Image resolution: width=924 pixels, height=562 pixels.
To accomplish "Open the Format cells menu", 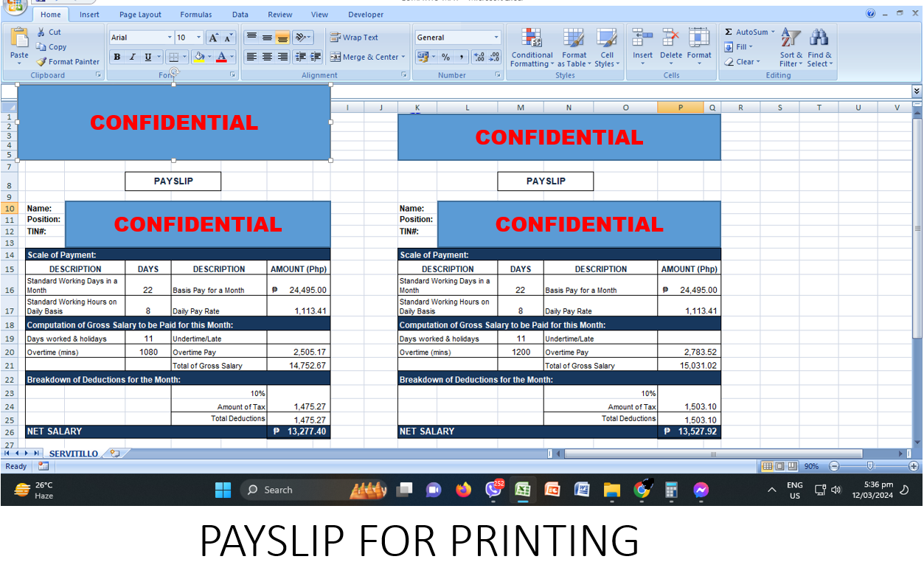I will coord(699,48).
